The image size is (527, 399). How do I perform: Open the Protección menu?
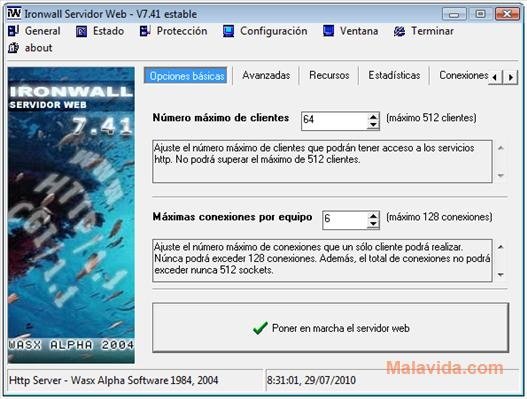[x=182, y=31]
